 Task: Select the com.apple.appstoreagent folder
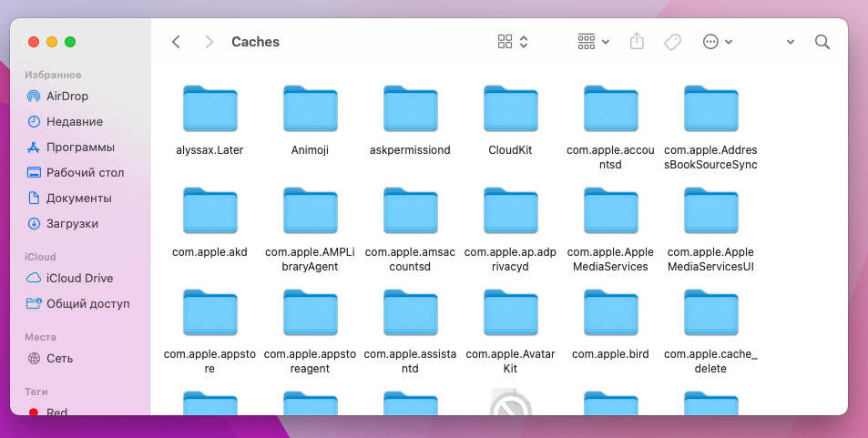tap(310, 312)
